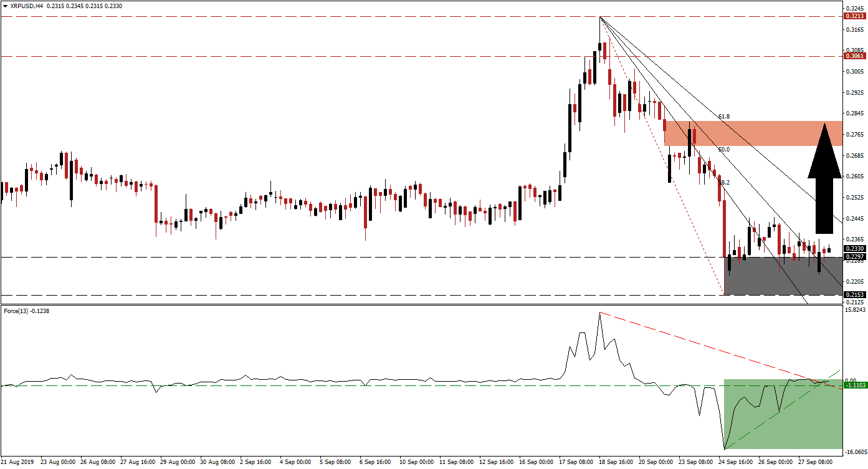Image resolution: width=868 pixels, height=469 pixels.
Task: Click the XRPUSD,H4 symbol title
Action: (26, 4)
